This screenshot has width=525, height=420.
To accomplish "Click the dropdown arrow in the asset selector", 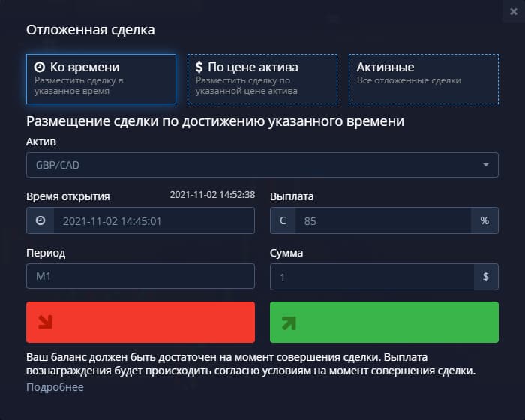I will (x=485, y=165).
